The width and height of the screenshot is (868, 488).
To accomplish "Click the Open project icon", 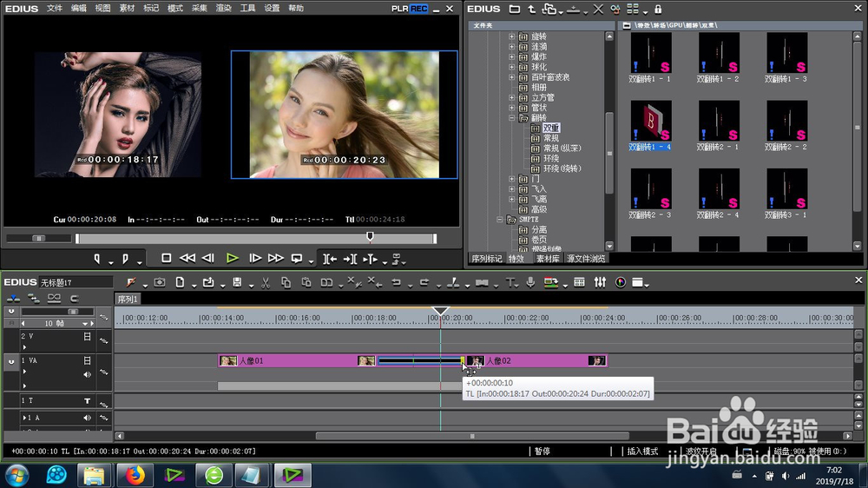I will click(208, 282).
